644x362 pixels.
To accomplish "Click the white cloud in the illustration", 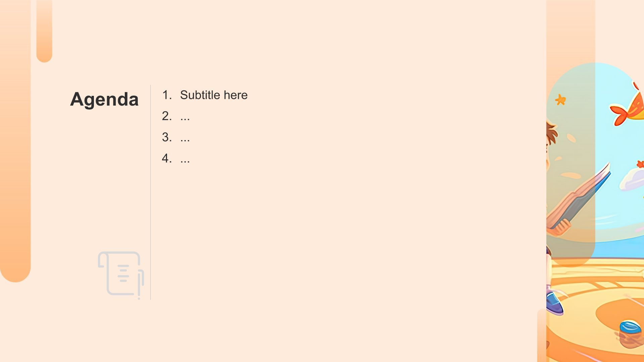I will [632, 179].
